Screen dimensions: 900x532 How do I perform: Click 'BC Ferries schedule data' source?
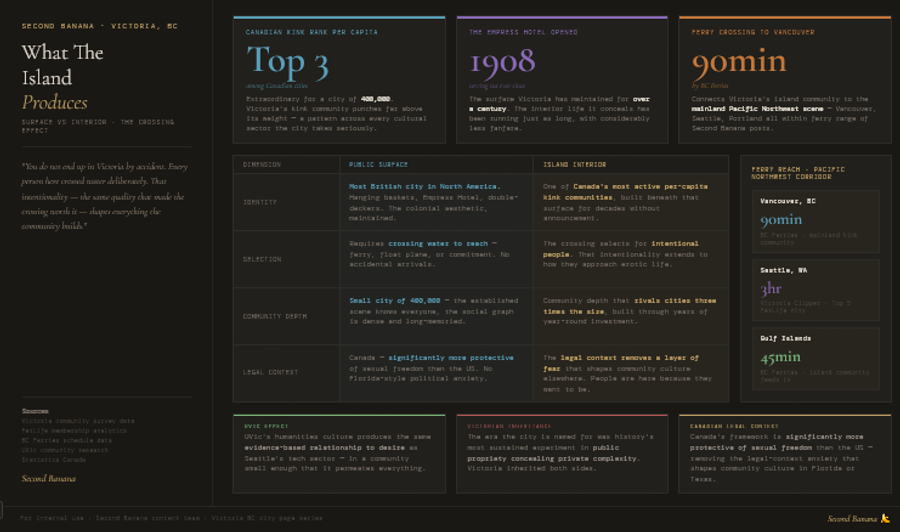click(x=67, y=440)
